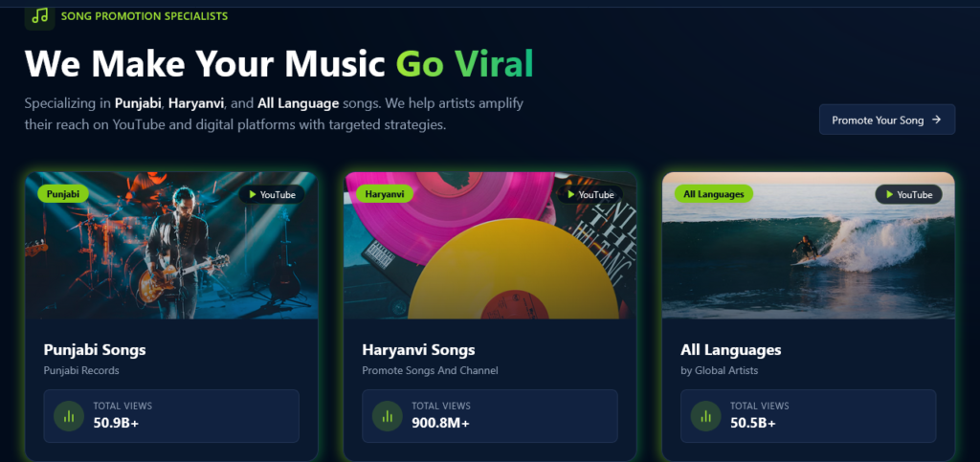Click the 900.8M+ total views box
Viewport: 980px width, 462px height.
coord(490,416)
